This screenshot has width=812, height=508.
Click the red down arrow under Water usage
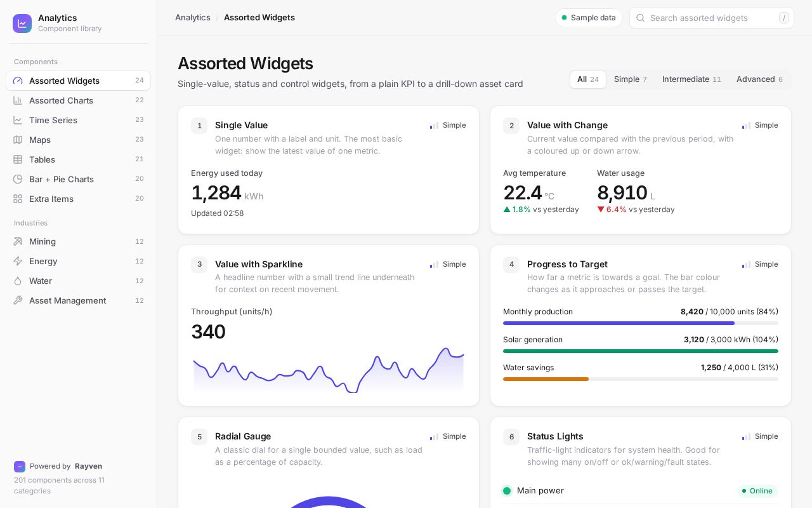click(601, 210)
